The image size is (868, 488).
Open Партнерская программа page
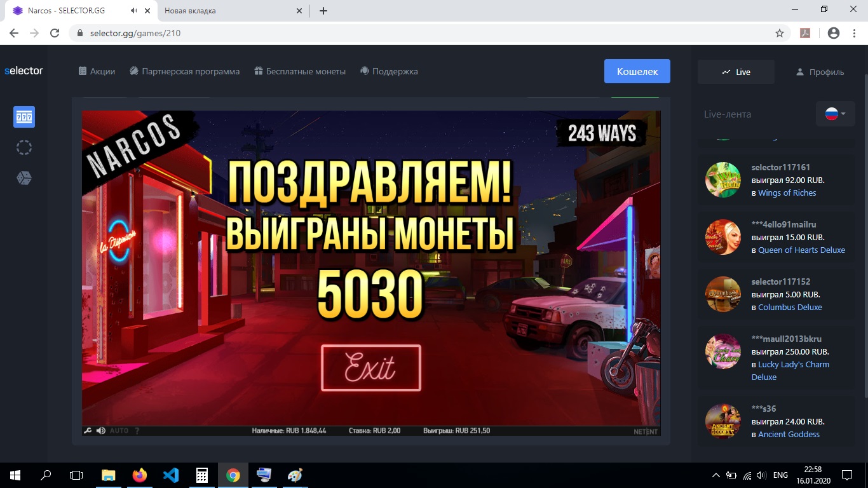click(x=184, y=71)
